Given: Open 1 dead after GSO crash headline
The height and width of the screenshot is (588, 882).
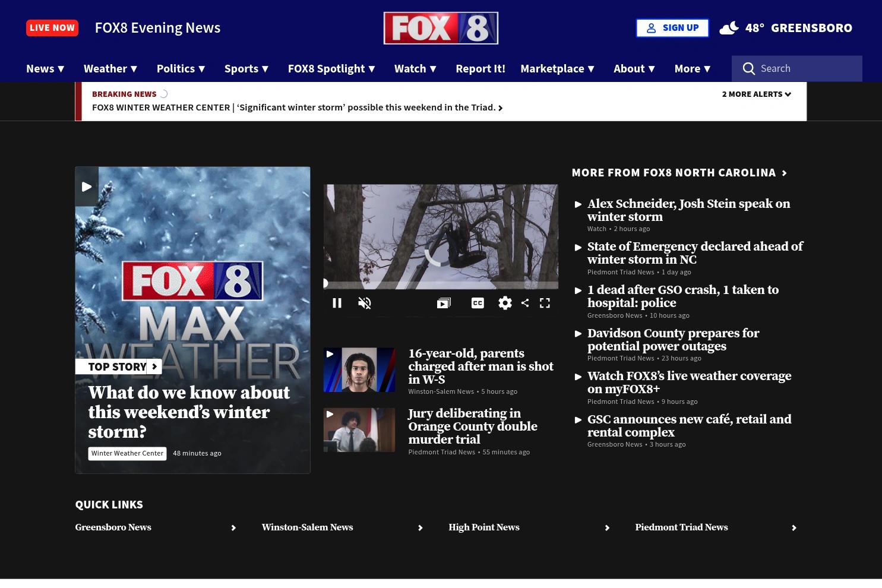Looking at the screenshot, I should (683, 296).
